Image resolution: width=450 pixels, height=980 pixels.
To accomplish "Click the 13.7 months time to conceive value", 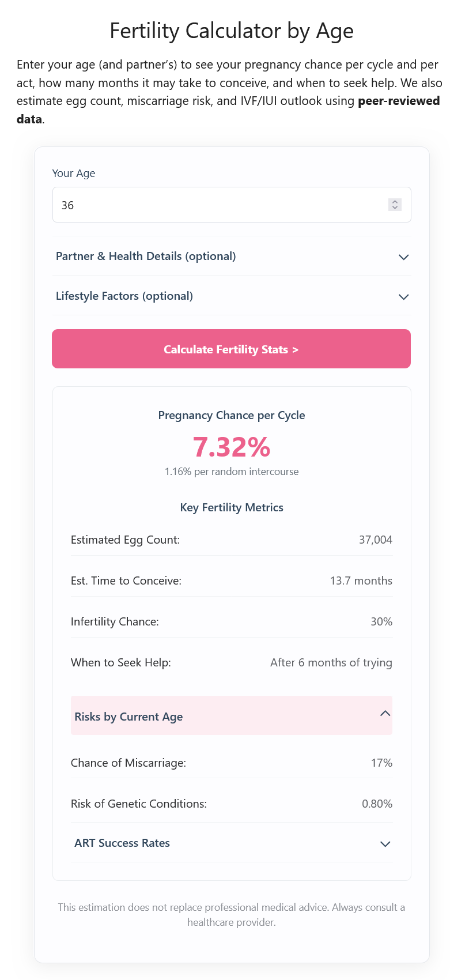I will (x=361, y=581).
